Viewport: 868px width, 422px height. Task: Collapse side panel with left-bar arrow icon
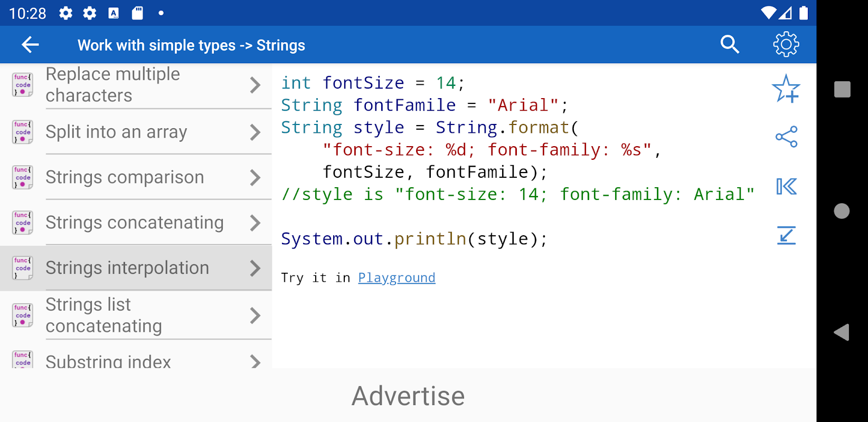coord(786,186)
